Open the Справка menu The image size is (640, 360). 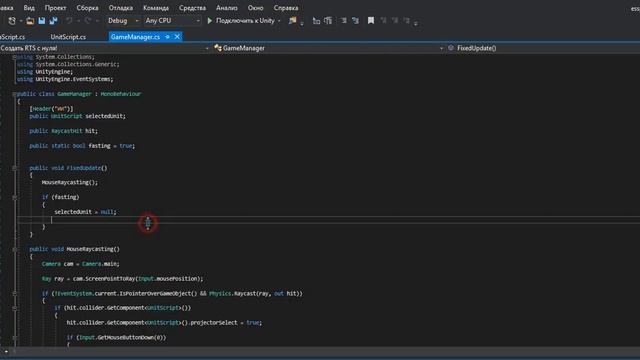click(286, 8)
